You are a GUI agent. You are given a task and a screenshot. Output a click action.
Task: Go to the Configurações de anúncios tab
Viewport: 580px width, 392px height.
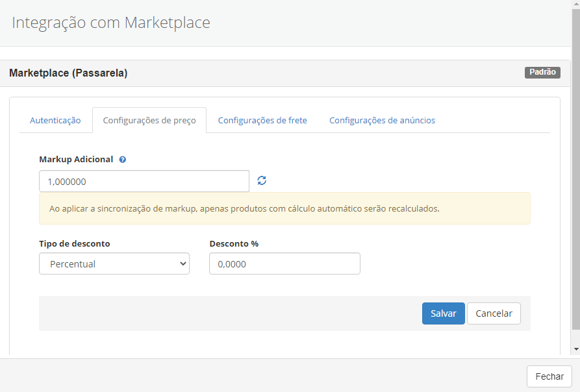[x=382, y=120]
